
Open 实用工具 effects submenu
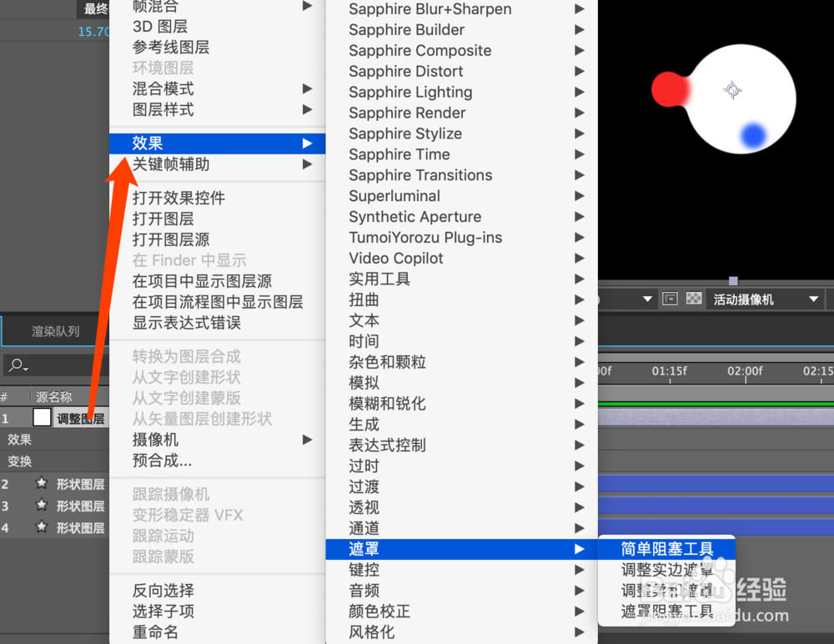click(x=462, y=279)
